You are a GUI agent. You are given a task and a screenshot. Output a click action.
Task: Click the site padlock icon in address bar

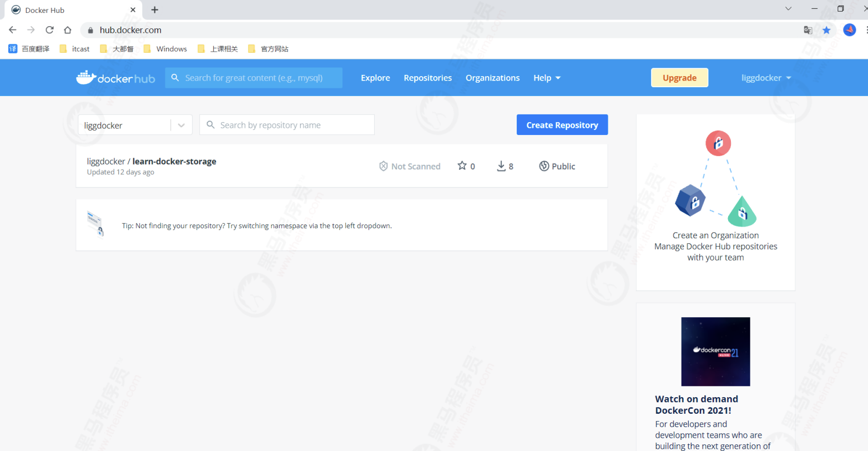click(x=91, y=30)
